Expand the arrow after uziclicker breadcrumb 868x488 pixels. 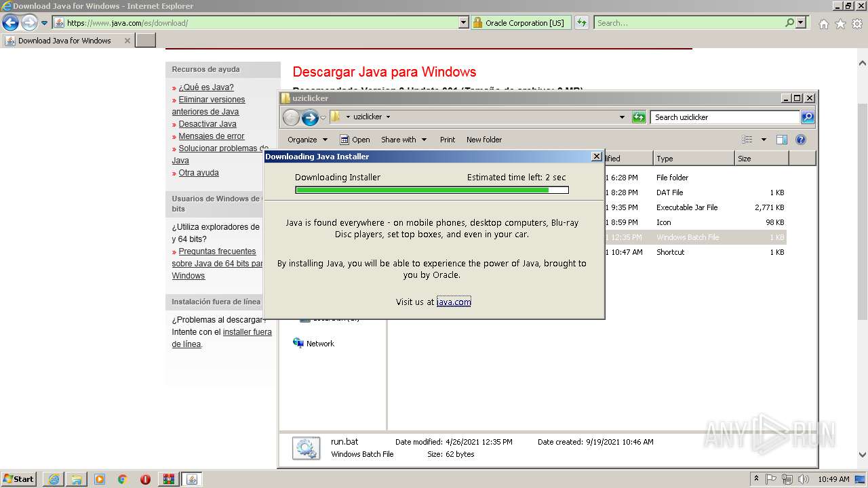point(388,117)
